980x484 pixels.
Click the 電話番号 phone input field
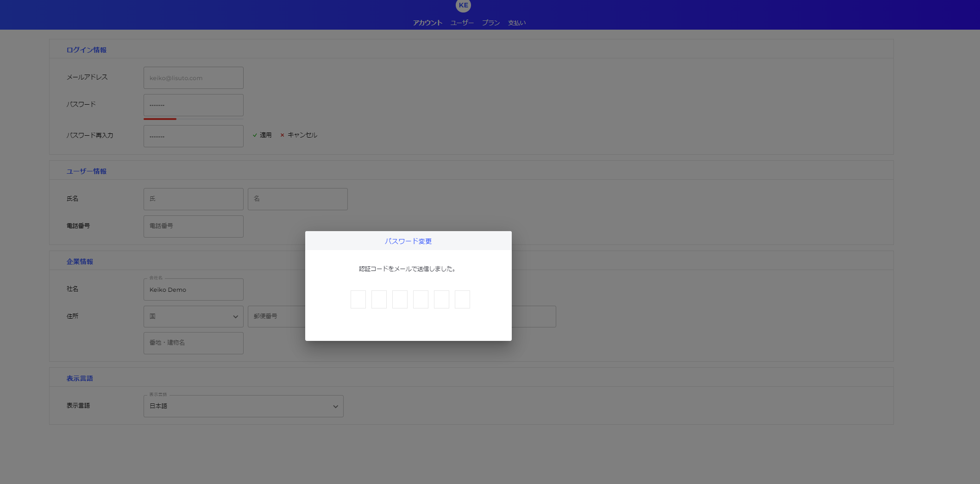pos(194,226)
